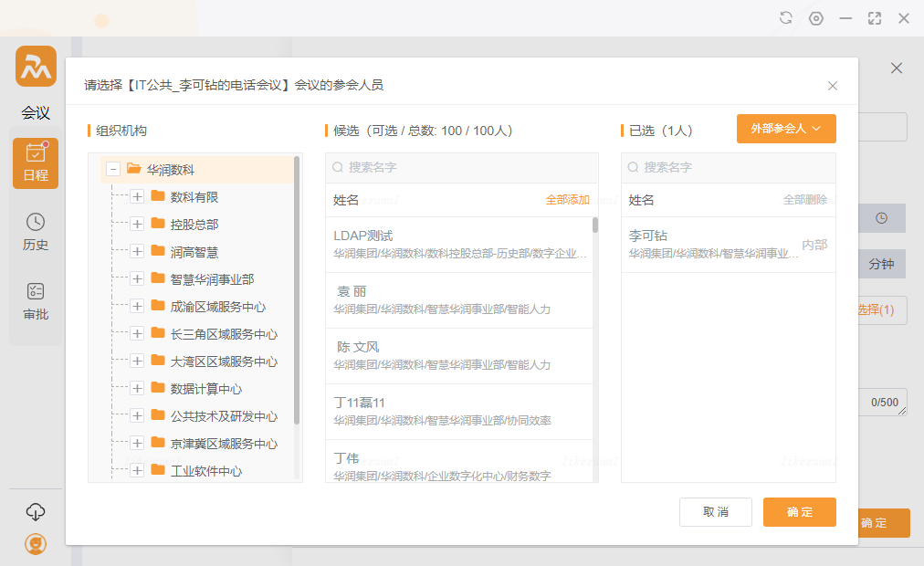924x566 pixels.
Task: Click 全部添加 to add all candidates
Action: point(567,200)
